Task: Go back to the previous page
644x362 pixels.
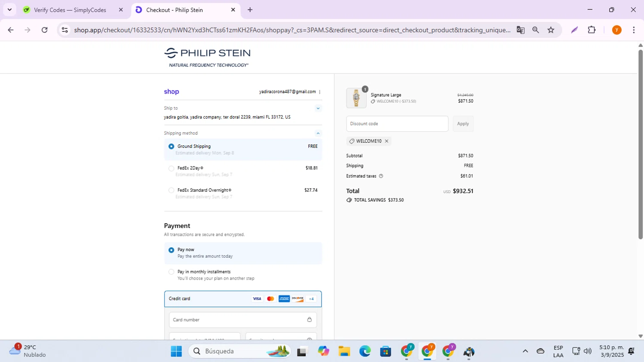Action: (x=11, y=30)
